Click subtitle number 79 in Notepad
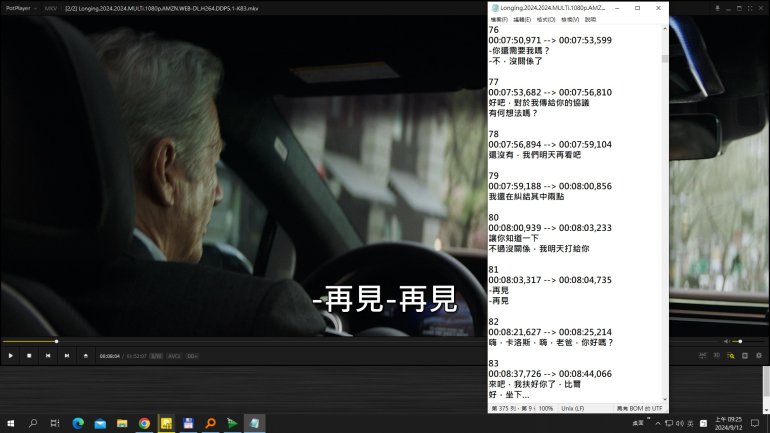The image size is (770, 433). [x=494, y=175]
